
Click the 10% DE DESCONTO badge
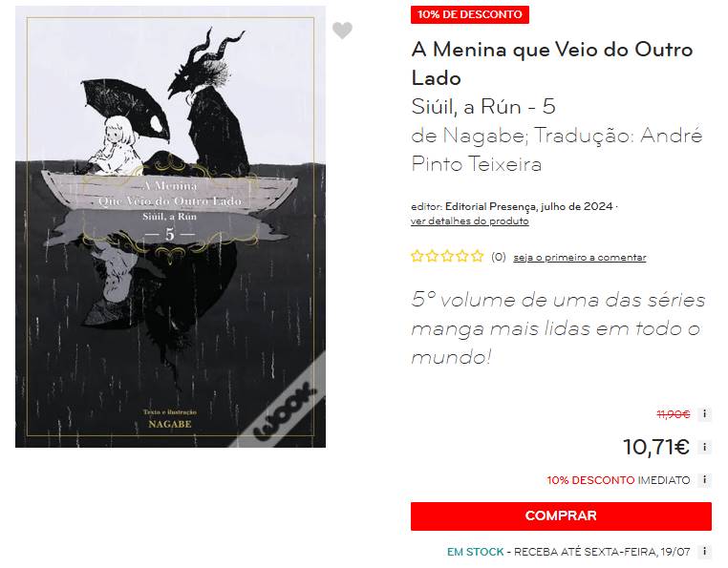coord(470,14)
